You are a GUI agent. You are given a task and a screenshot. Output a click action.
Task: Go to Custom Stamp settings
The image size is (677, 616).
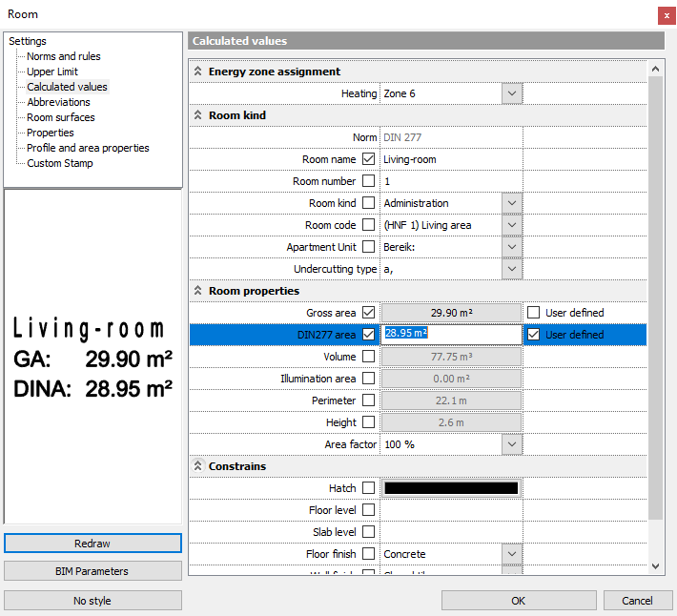(x=60, y=163)
